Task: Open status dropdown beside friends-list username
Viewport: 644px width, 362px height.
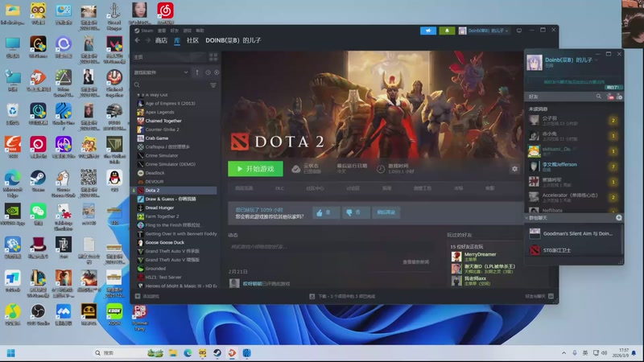Action: tap(596, 60)
